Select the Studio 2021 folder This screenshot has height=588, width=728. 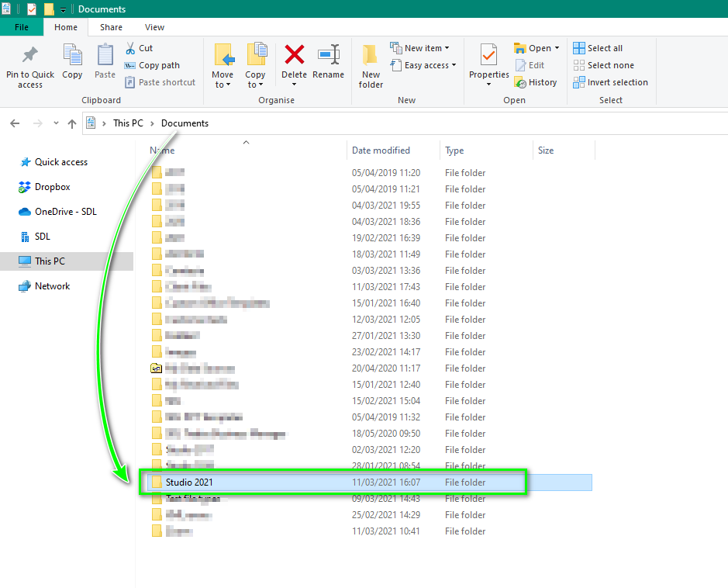point(189,483)
